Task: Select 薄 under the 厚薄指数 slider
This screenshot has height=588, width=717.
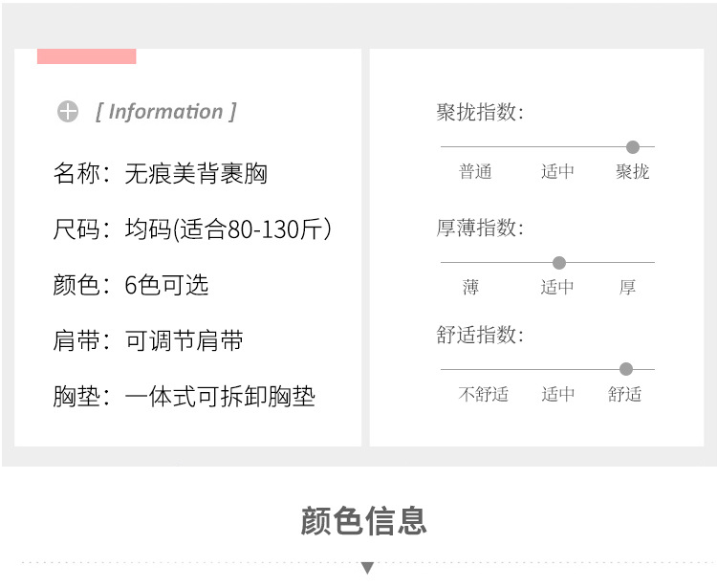Action: pos(470,288)
